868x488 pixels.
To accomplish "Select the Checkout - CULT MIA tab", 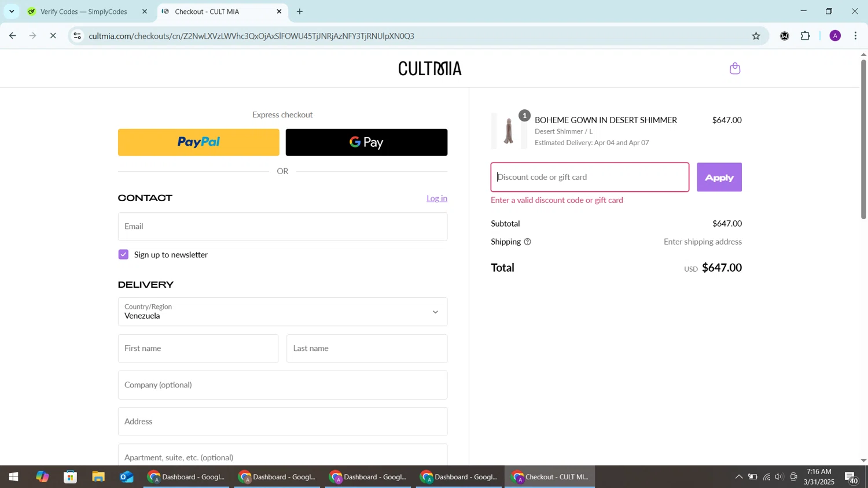I will point(223,12).
